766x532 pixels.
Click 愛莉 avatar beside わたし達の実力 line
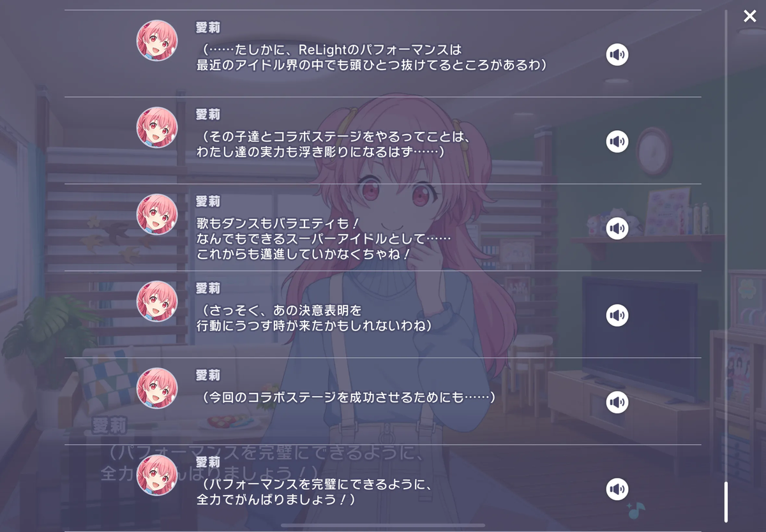(157, 128)
